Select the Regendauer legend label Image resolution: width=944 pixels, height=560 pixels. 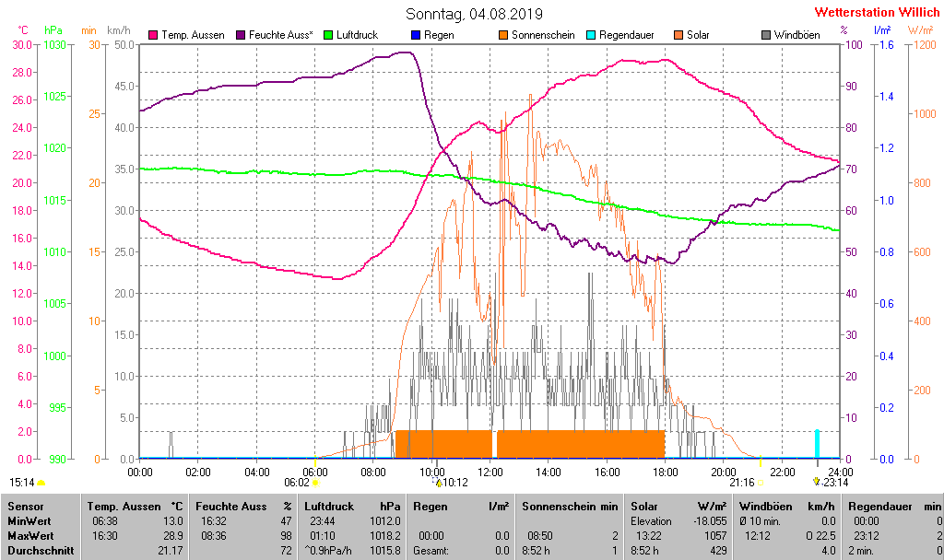click(x=626, y=35)
